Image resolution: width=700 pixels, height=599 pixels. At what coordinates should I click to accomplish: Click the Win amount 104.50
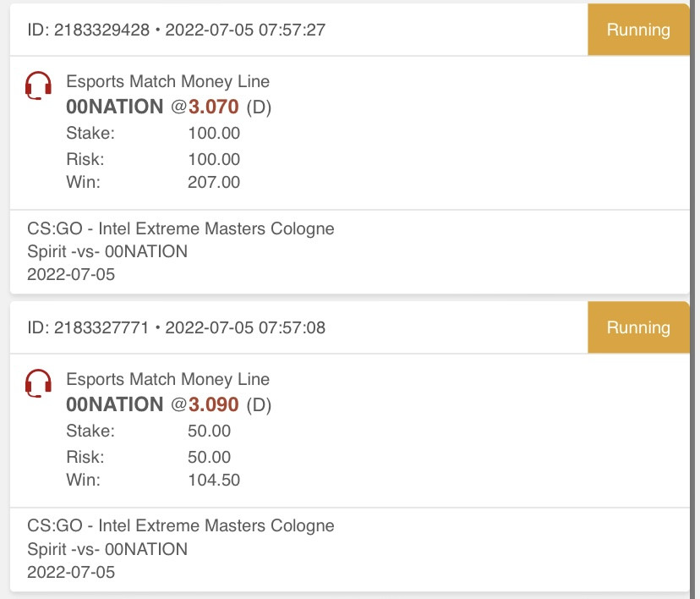214,481
